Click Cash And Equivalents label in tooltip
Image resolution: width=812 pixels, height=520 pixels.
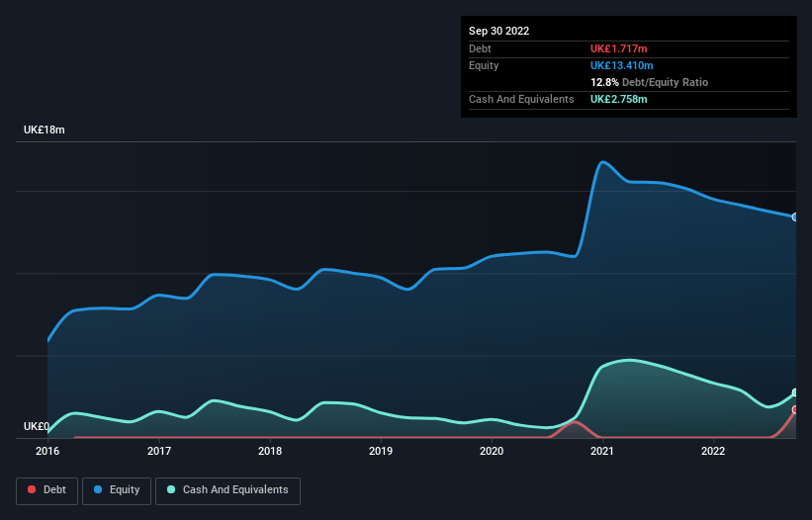pos(521,99)
